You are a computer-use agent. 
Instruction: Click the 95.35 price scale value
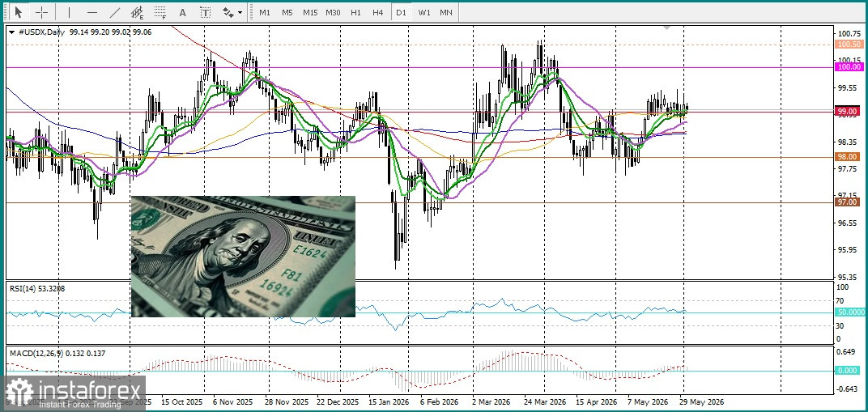pos(848,277)
